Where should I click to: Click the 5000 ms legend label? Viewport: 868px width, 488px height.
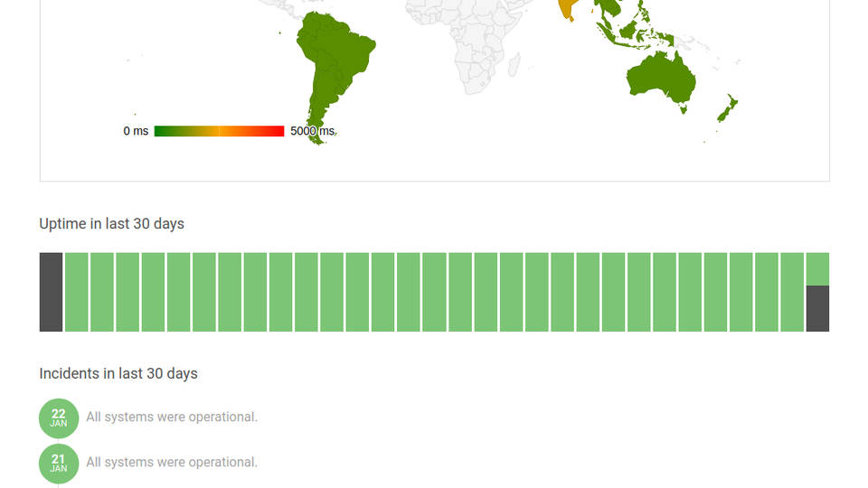point(312,131)
